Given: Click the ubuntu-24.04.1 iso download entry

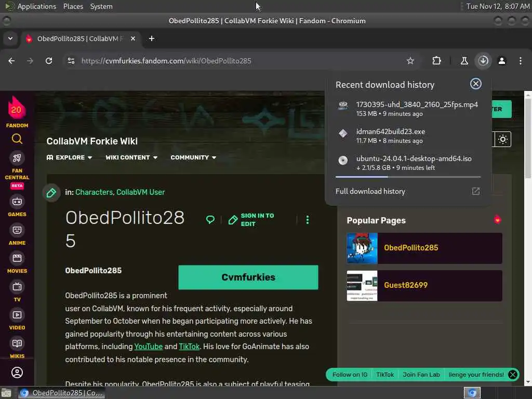Looking at the screenshot, I should point(408,163).
